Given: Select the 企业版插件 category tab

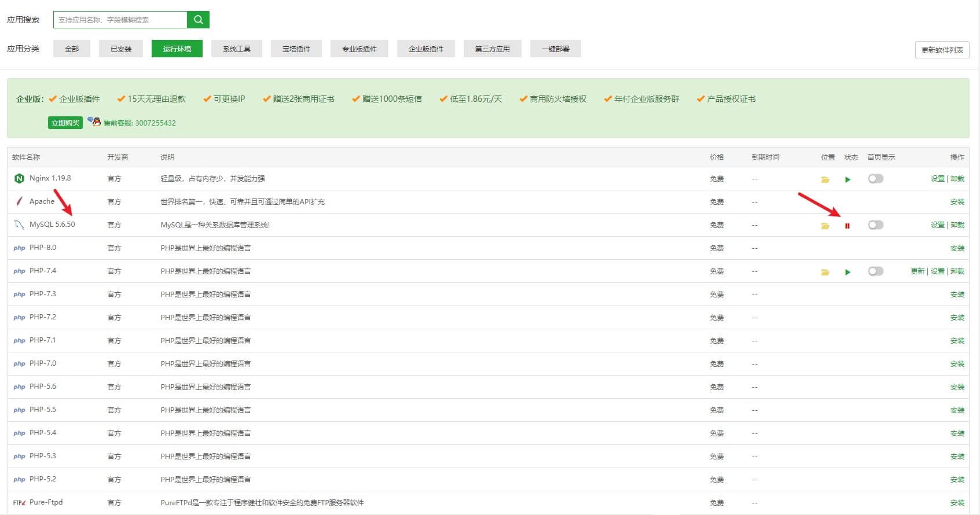Looking at the screenshot, I should tap(426, 49).
